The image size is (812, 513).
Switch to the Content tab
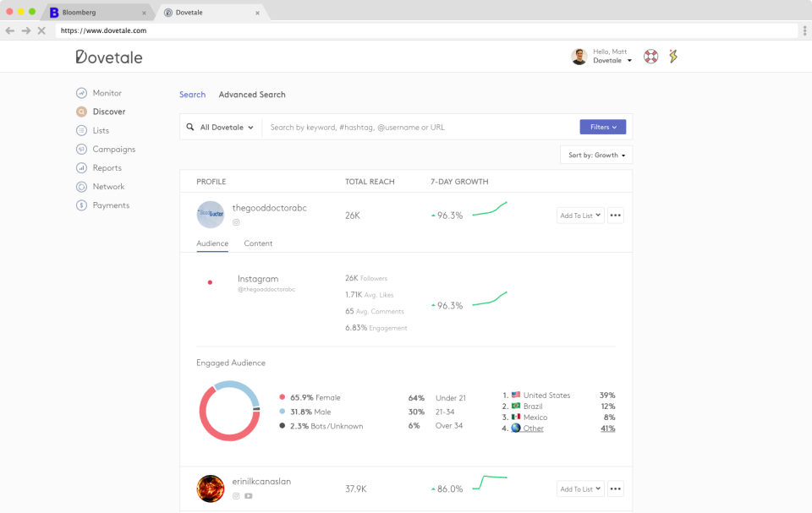tap(258, 243)
